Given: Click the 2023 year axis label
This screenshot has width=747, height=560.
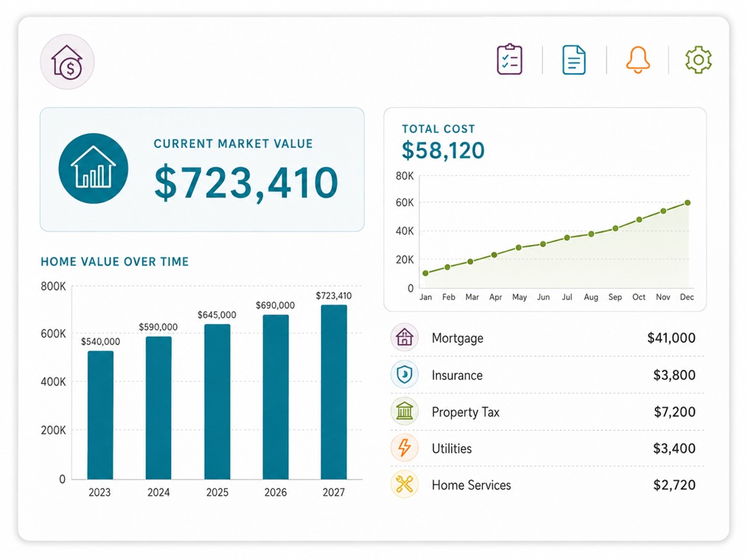Looking at the screenshot, I should click(x=99, y=492).
